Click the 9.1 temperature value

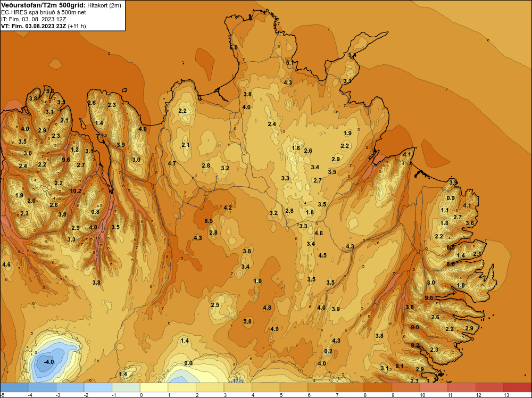[x=400, y=366]
